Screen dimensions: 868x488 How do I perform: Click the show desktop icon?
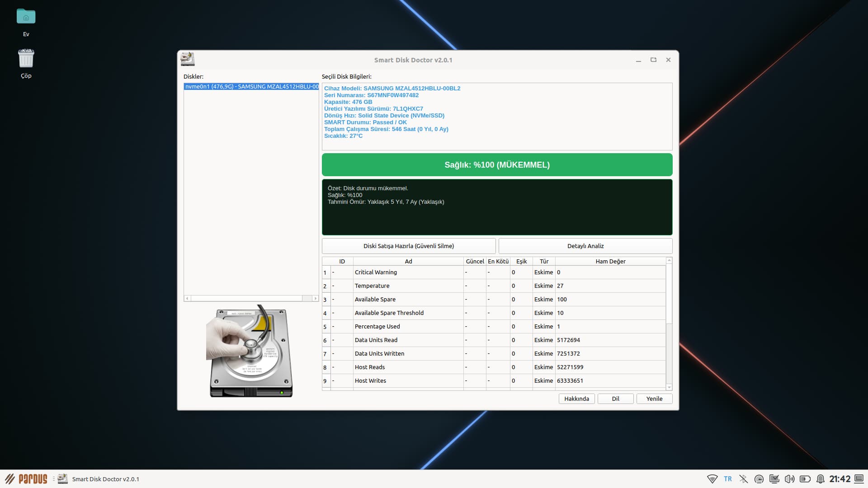tap(859, 479)
